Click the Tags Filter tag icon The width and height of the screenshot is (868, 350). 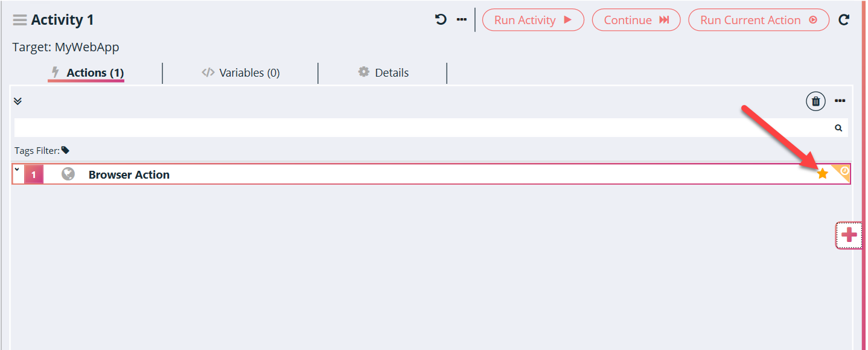pos(66,150)
